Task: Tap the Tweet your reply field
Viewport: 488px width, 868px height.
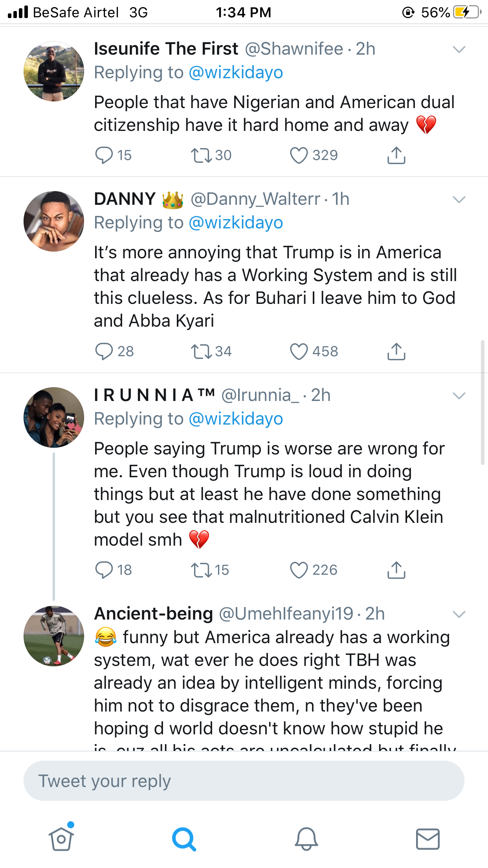Action: [x=244, y=781]
